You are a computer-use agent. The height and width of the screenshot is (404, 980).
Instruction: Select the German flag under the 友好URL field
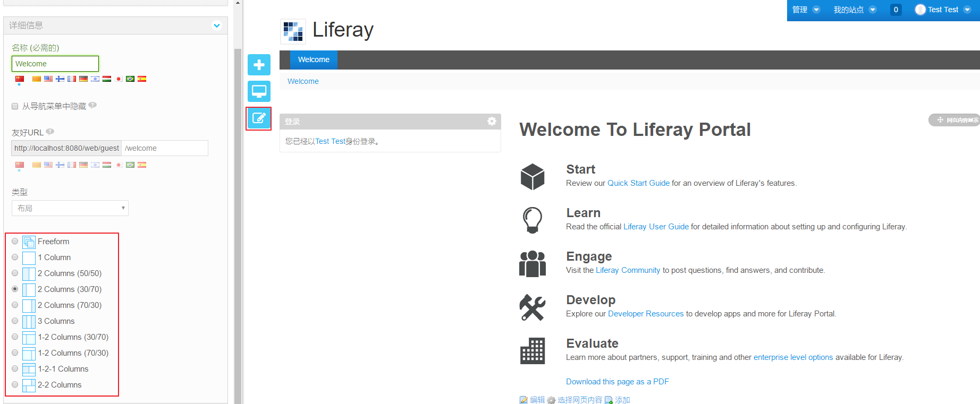[x=83, y=165]
